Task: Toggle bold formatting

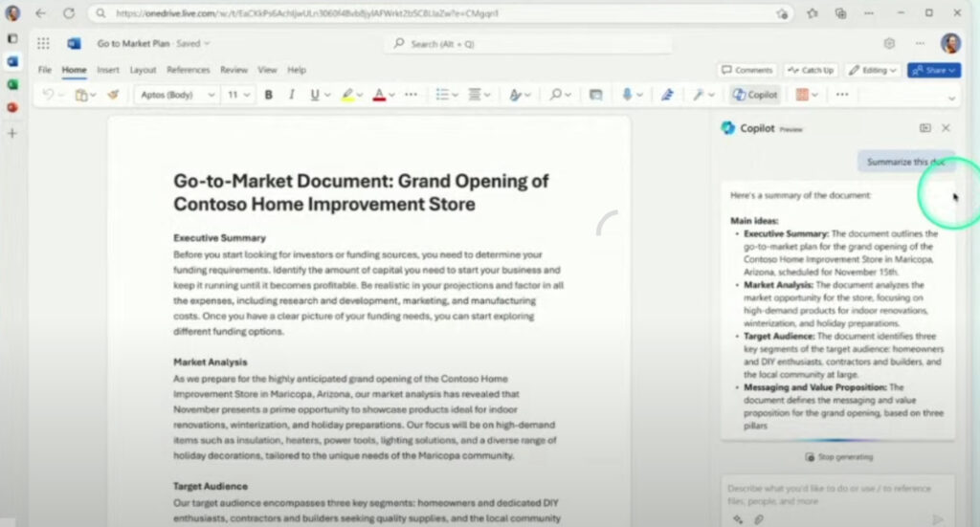Action: click(x=269, y=95)
